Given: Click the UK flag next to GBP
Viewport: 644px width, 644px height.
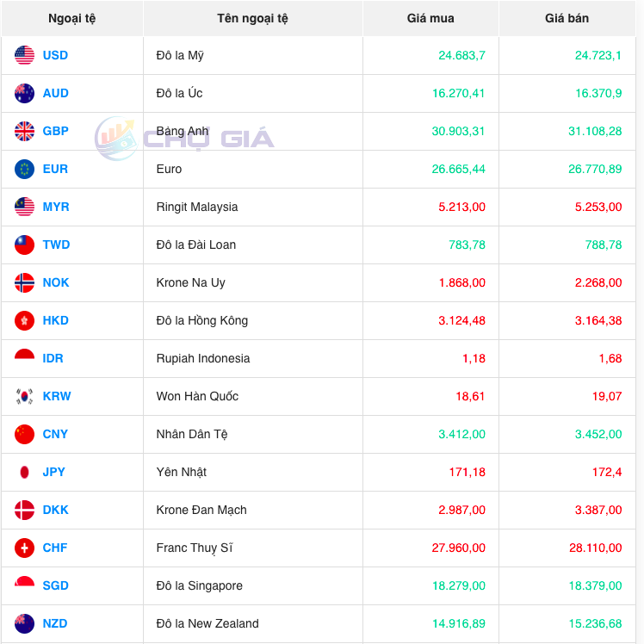Looking at the screenshot, I should click(x=24, y=131).
